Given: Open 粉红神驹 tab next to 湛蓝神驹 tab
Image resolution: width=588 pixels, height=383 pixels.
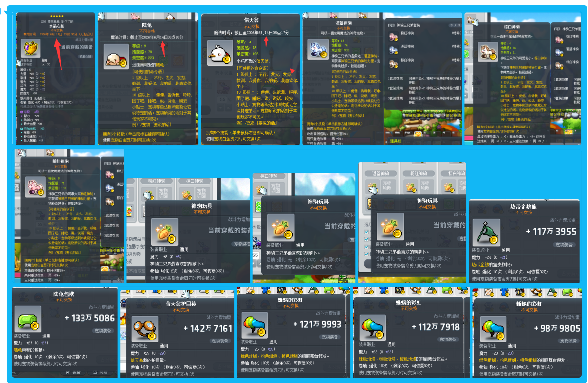Looking at the screenshot, I should click(419, 173).
